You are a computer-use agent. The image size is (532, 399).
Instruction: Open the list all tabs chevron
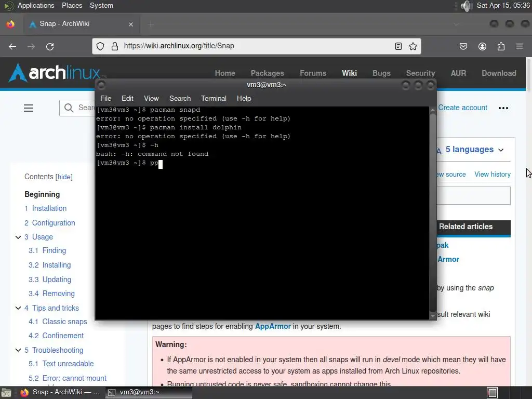click(x=456, y=24)
